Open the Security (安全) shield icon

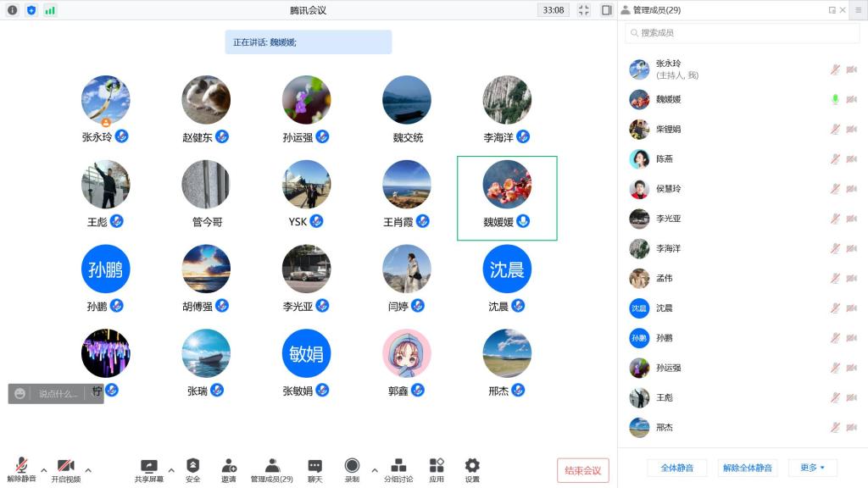192,467
